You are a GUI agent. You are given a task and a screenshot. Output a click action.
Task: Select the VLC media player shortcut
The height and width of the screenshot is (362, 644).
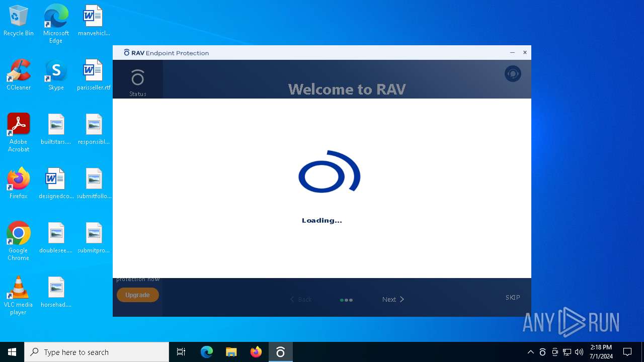tap(19, 296)
